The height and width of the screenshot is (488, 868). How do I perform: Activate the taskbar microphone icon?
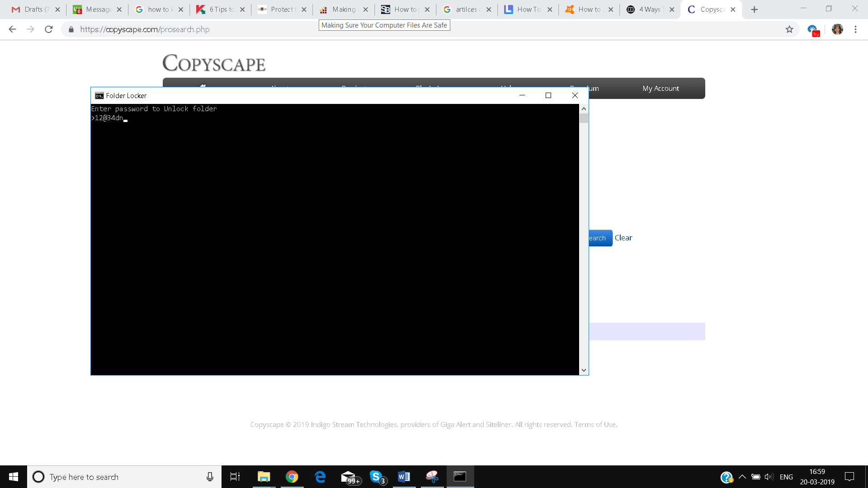click(x=210, y=477)
